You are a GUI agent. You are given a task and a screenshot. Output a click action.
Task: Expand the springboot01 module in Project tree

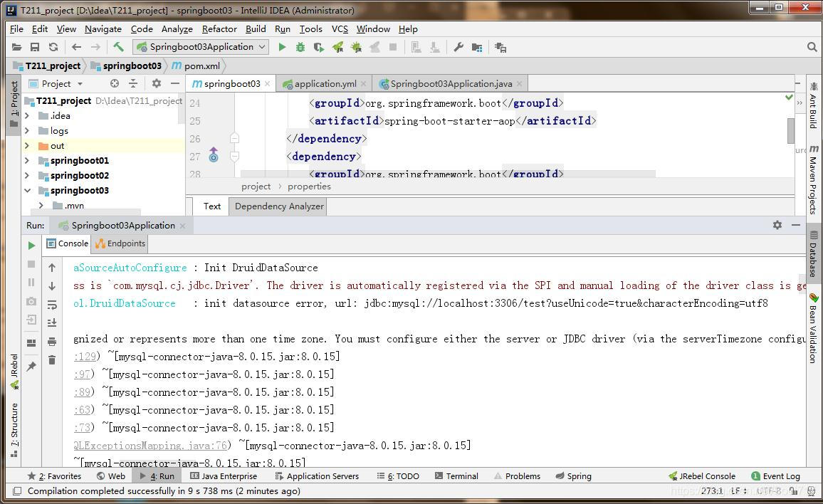[27, 160]
